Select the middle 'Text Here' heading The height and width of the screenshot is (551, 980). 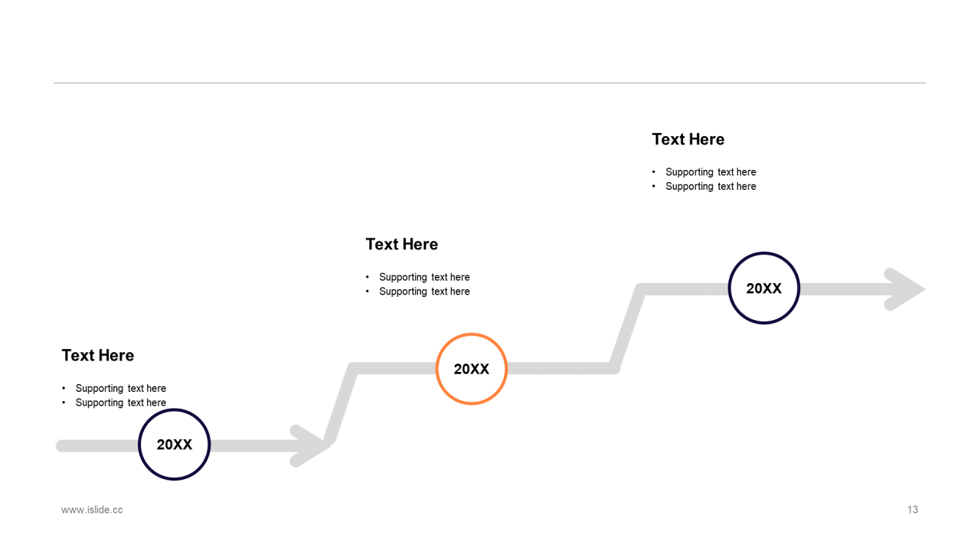pyautogui.click(x=402, y=244)
